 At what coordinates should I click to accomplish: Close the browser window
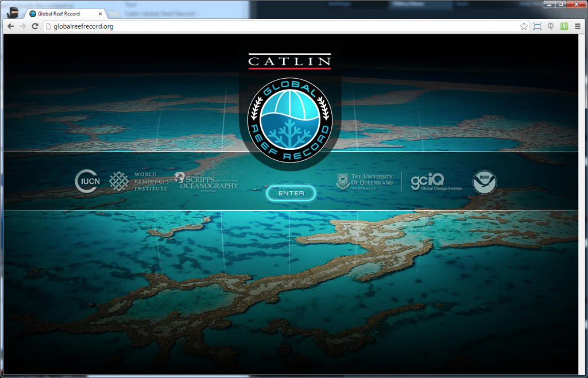click(x=577, y=5)
